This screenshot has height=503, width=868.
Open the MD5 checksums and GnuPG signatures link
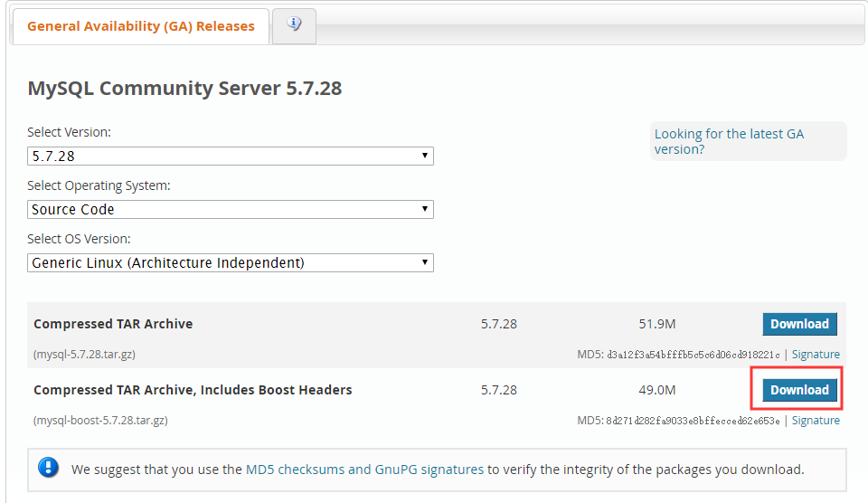coord(364,470)
